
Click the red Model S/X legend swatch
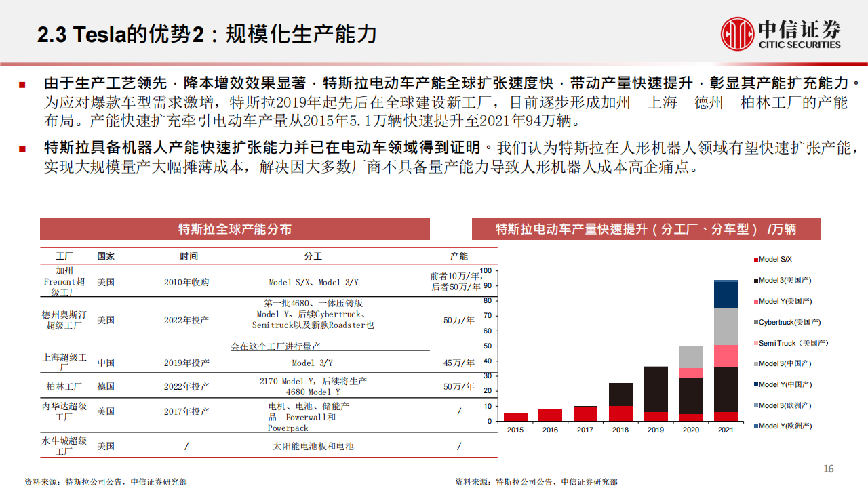[x=755, y=260]
